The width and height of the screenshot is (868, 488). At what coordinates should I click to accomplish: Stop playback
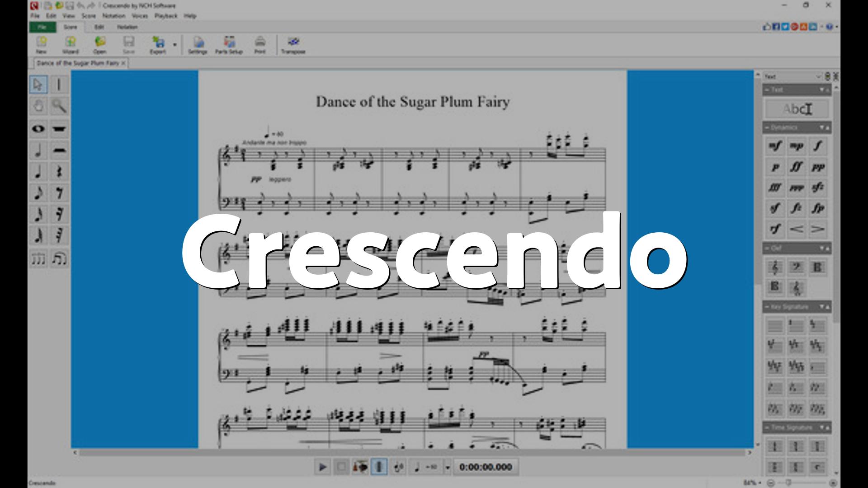[341, 467]
